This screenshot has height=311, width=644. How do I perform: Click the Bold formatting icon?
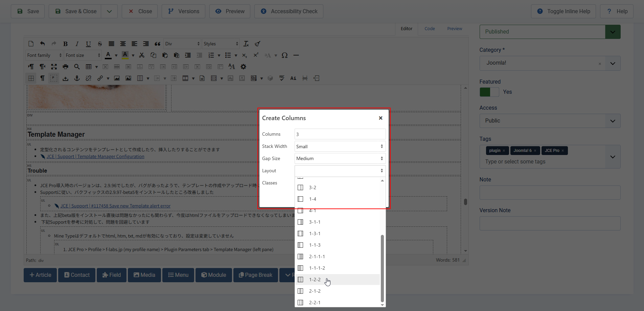pos(65,44)
